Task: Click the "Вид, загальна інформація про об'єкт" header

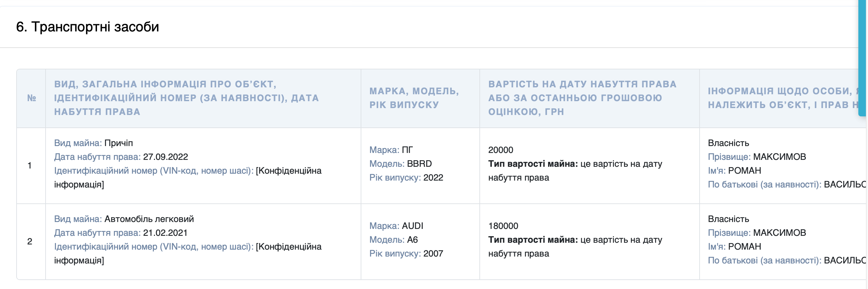Action: coord(186,98)
